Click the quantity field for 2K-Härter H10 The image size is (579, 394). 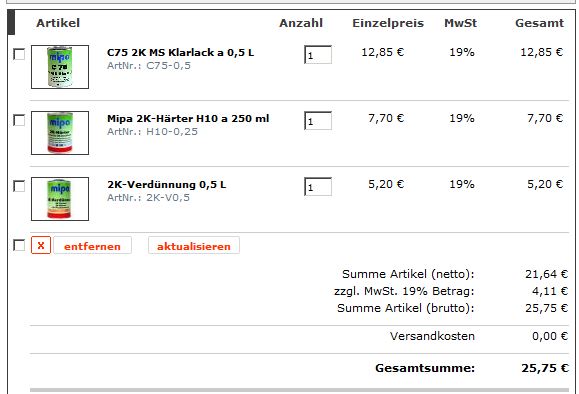tap(318, 121)
